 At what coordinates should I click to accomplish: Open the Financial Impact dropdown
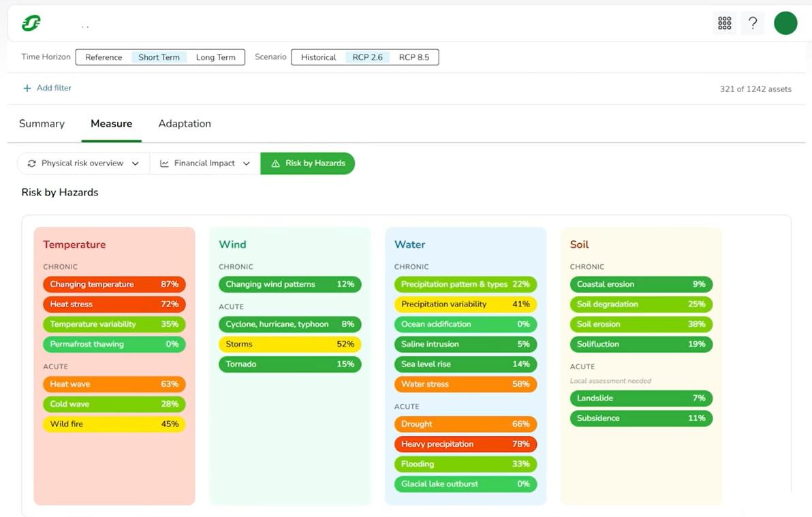tap(247, 163)
